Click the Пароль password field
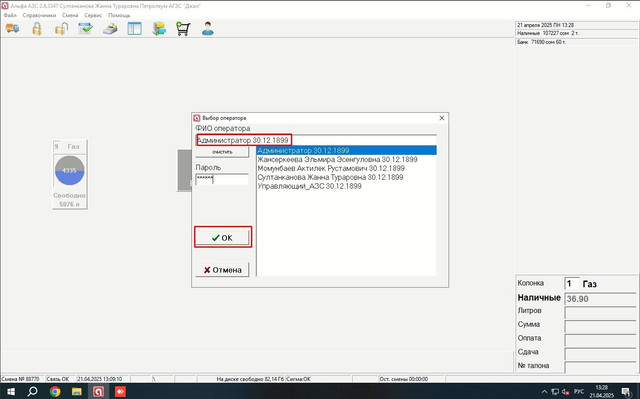This screenshot has width=640, height=399. [x=222, y=179]
